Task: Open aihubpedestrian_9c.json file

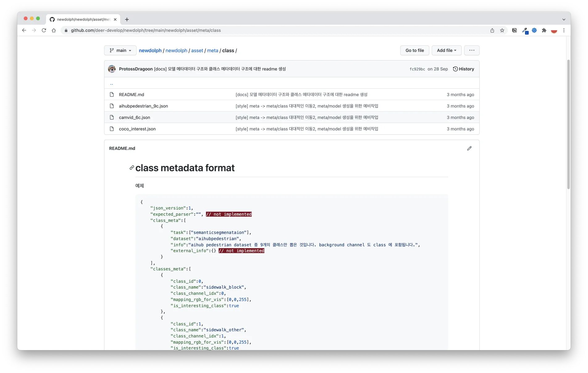Action: click(x=143, y=106)
